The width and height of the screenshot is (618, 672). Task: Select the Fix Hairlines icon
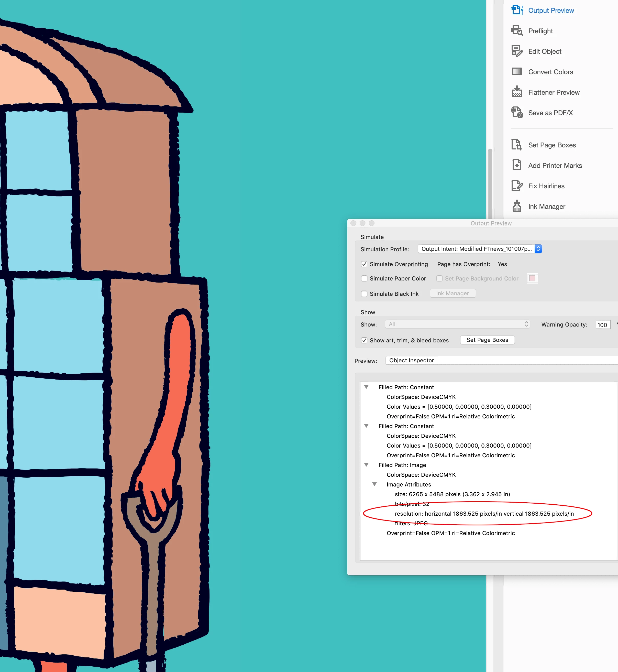click(x=517, y=186)
